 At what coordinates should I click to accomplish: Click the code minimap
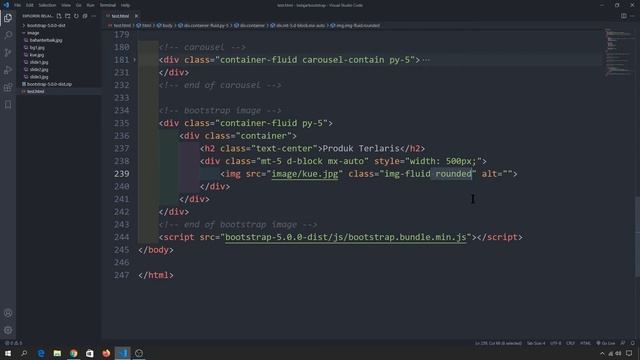(x=618, y=53)
